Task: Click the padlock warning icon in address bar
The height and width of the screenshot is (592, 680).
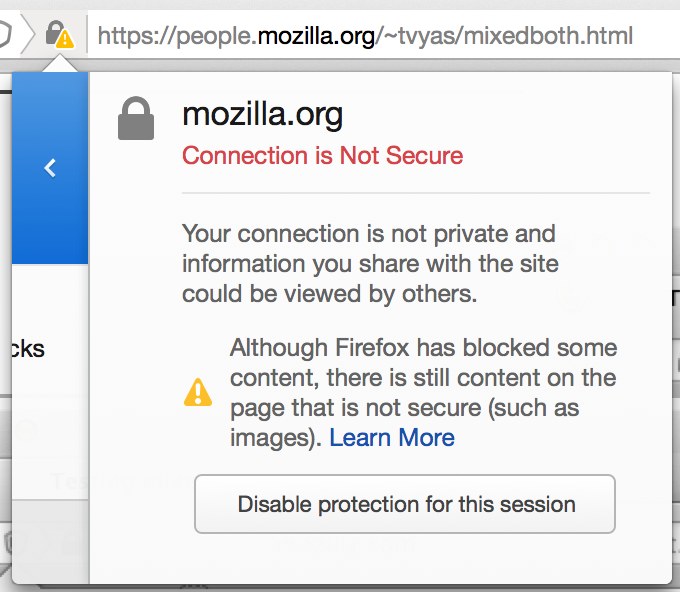Action: [59, 34]
